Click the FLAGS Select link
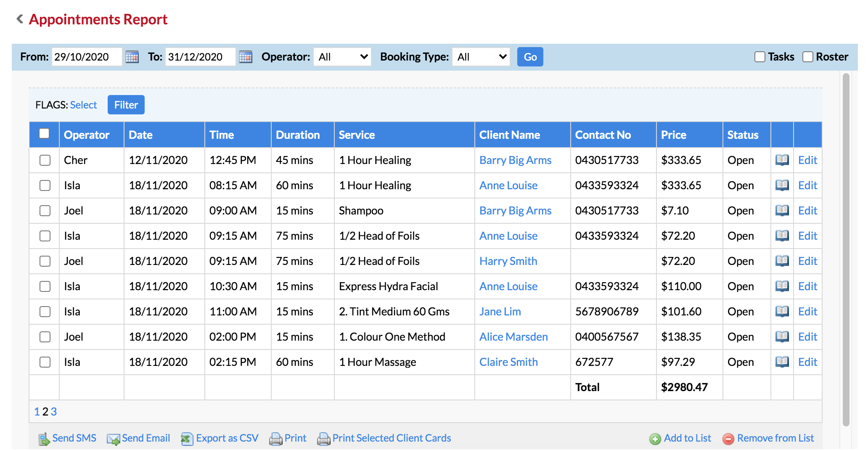868x450 pixels. click(83, 105)
